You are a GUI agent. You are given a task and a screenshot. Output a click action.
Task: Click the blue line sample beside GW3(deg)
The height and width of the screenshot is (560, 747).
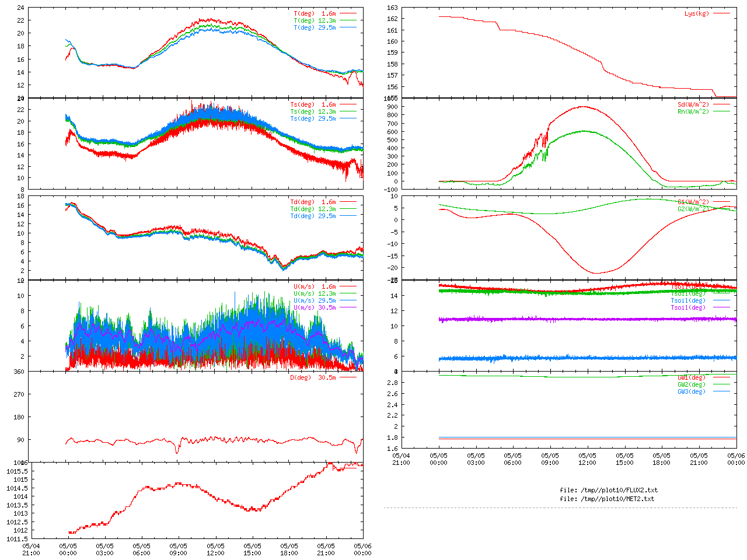[721, 391]
